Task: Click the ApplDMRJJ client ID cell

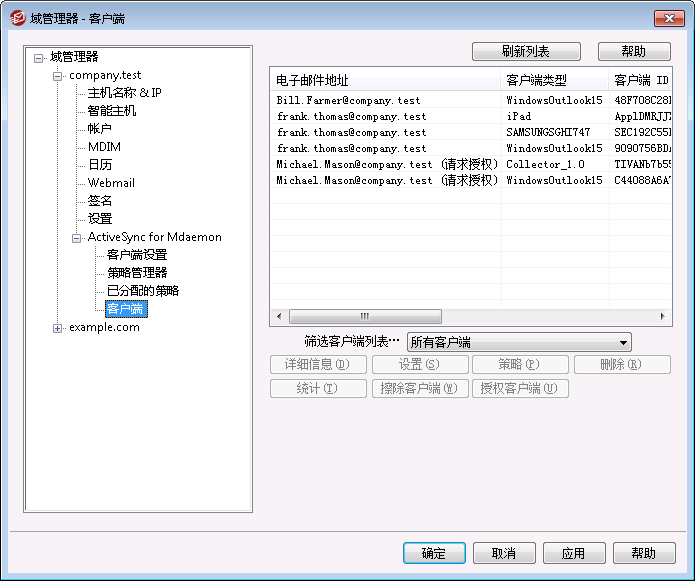Action: pyautogui.click(x=640, y=116)
